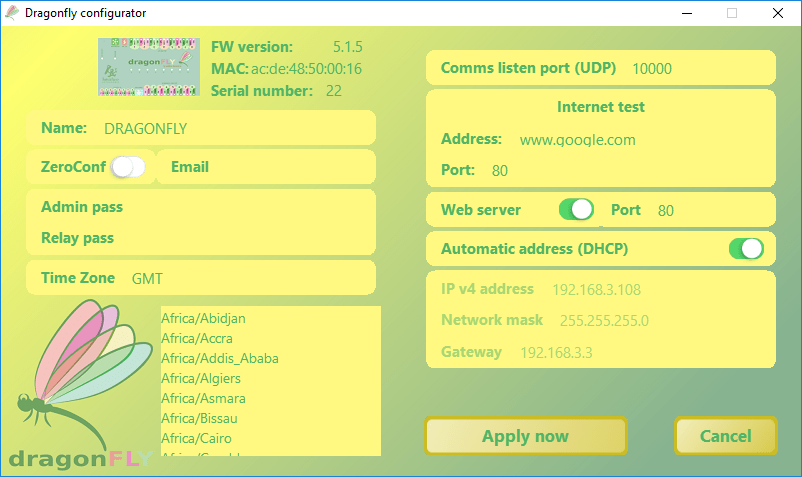The height and width of the screenshot is (477, 802).
Task: Click the Dragonfly board thumbnail image
Action: coord(149,66)
